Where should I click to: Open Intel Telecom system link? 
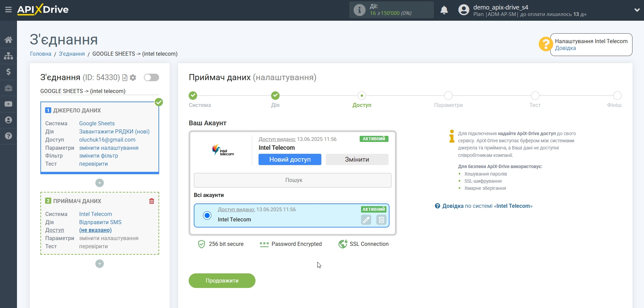(96, 214)
